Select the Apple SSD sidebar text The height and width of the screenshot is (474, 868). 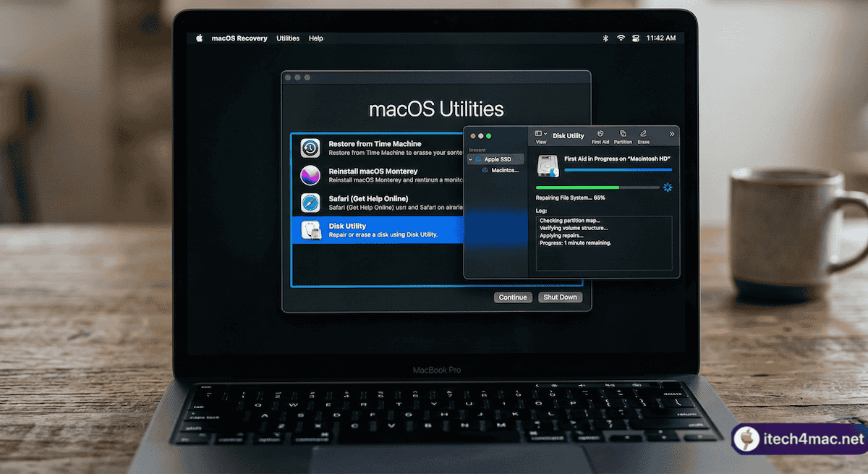(x=498, y=159)
